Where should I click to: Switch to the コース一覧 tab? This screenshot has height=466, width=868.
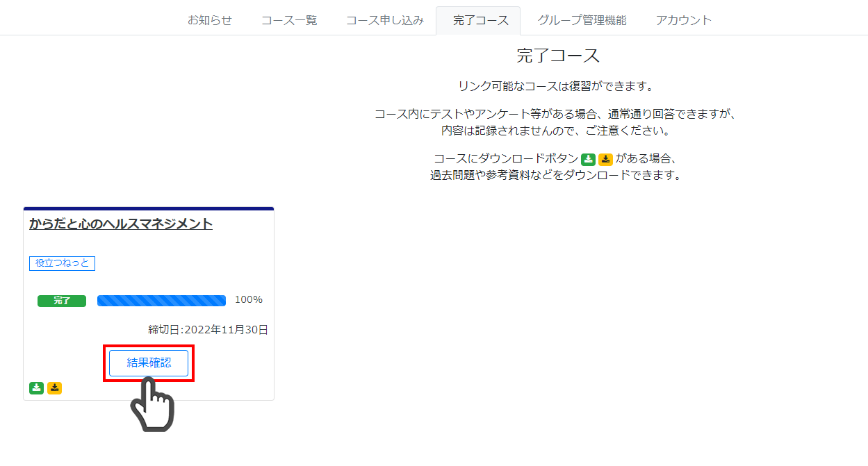click(289, 20)
